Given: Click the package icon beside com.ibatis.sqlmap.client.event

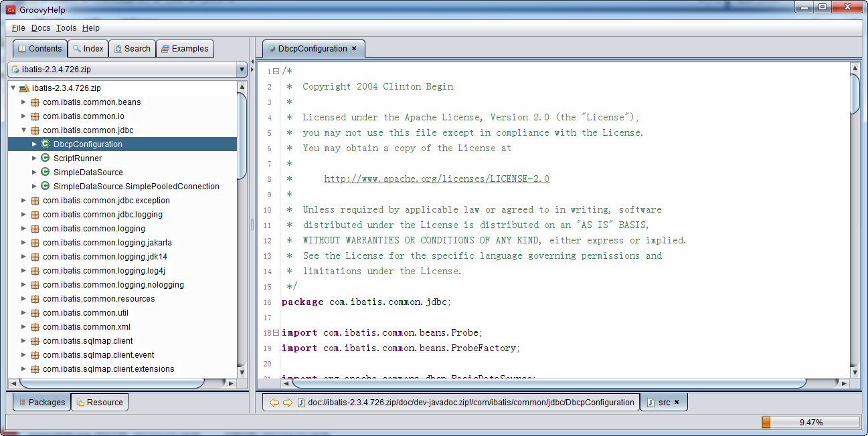Looking at the screenshot, I should [34, 355].
